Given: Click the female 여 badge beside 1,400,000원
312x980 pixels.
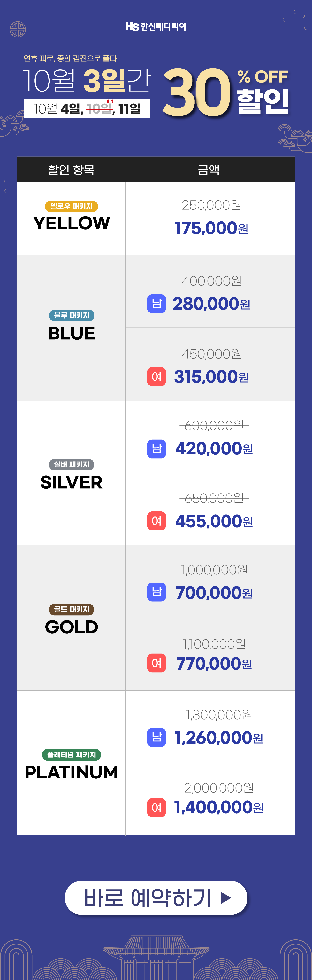Looking at the screenshot, I should 156,807.
